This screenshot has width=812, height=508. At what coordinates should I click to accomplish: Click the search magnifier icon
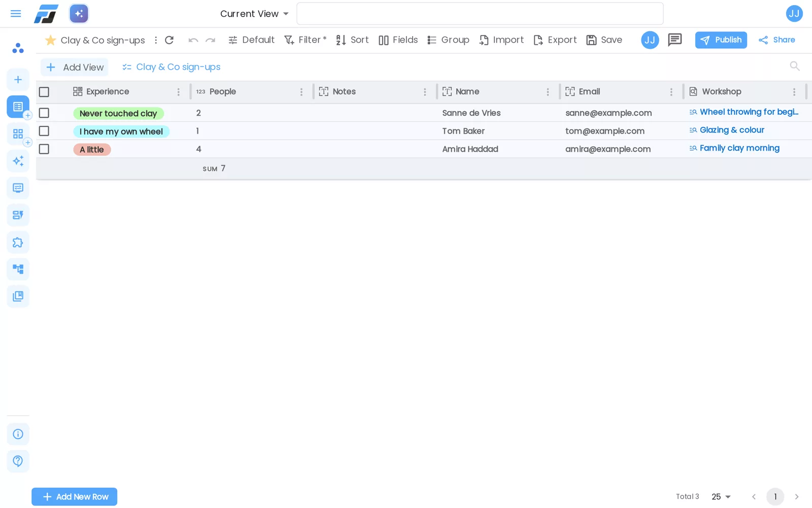795,66
